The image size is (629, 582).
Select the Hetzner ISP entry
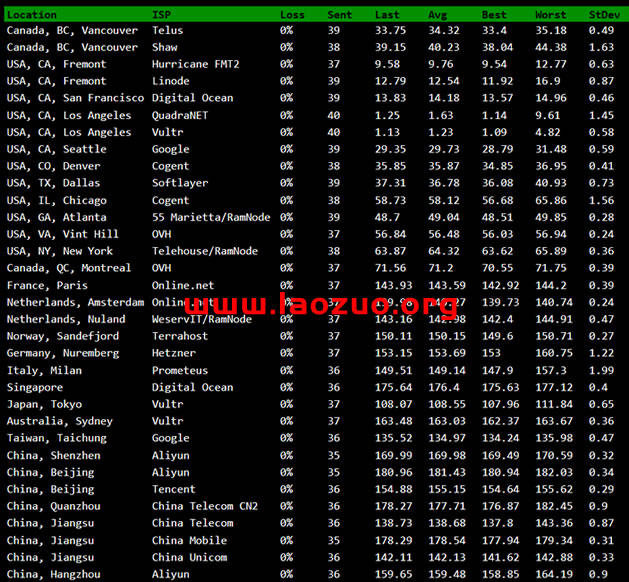pos(172,353)
